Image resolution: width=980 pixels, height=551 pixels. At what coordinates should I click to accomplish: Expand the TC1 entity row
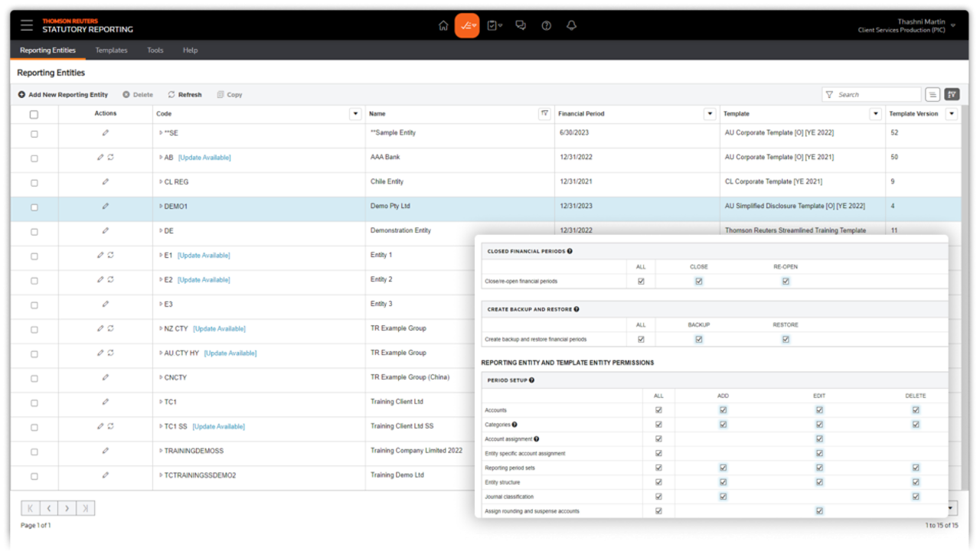pos(161,403)
